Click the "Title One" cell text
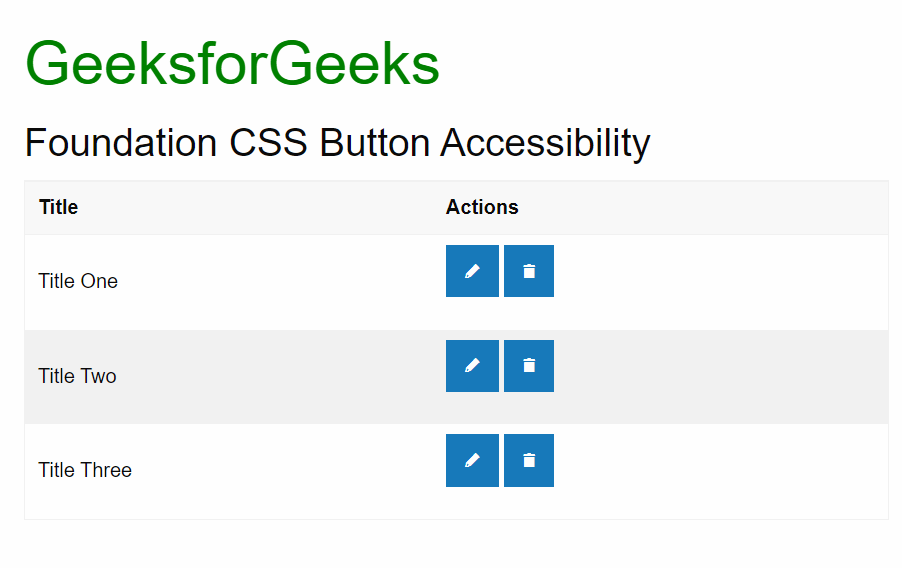902x568 pixels. tap(78, 281)
